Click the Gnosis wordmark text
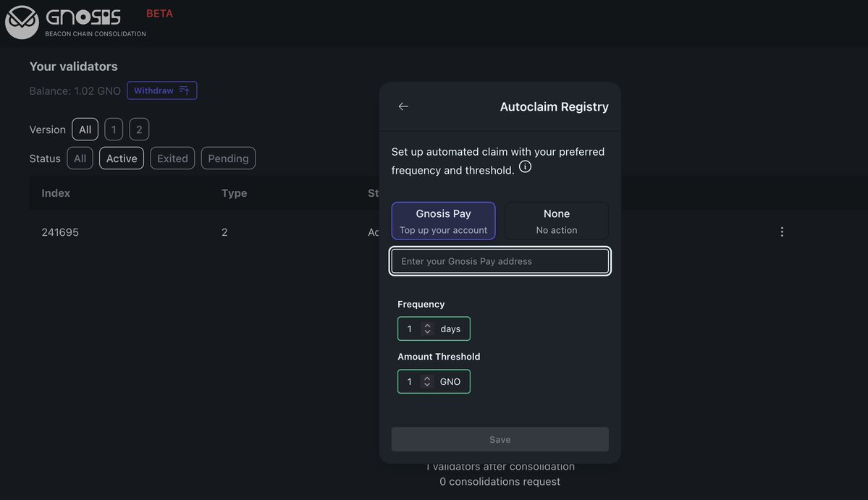 pos(83,17)
